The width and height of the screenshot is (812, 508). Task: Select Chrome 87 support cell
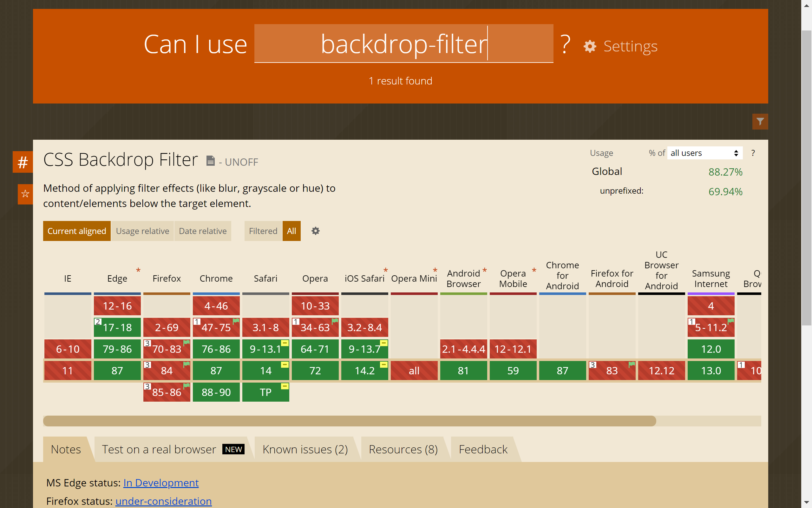point(216,371)
